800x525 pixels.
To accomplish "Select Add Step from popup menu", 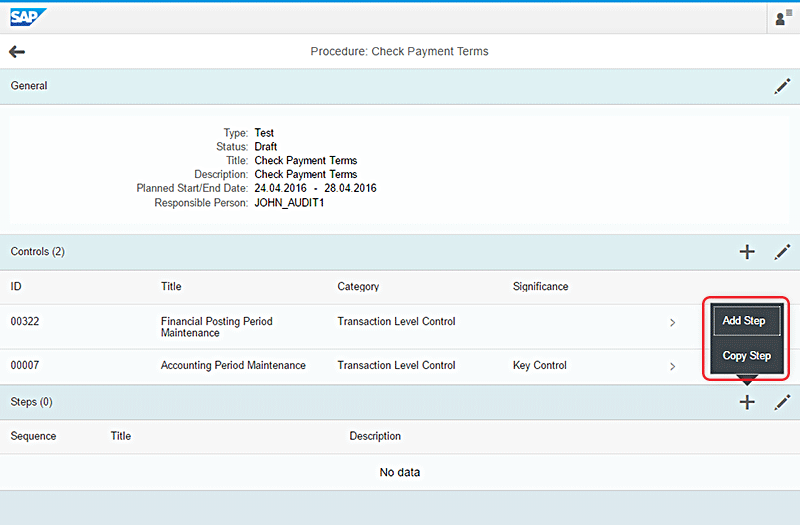I will point(745,321).
